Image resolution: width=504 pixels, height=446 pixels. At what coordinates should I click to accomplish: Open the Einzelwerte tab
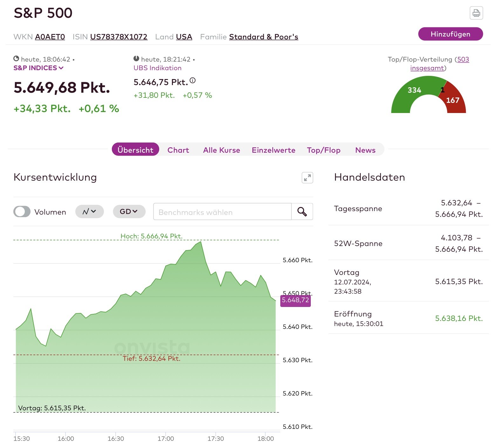273,150
